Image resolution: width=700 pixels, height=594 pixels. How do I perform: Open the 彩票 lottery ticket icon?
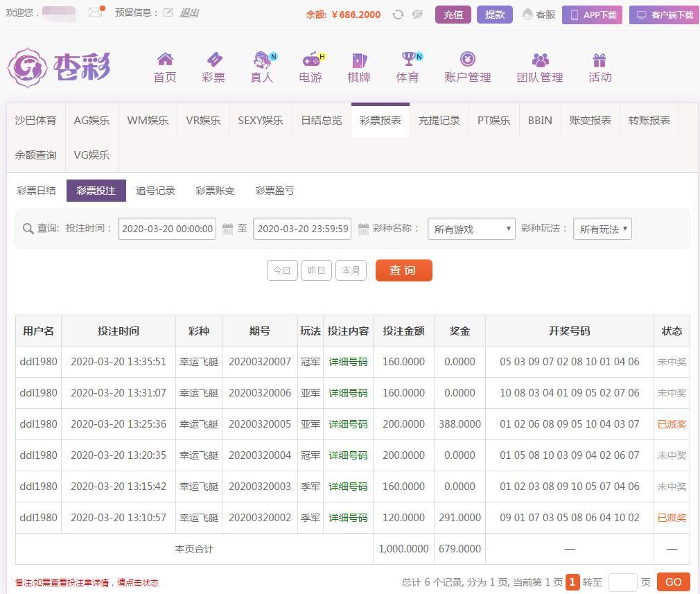point(213,60)
